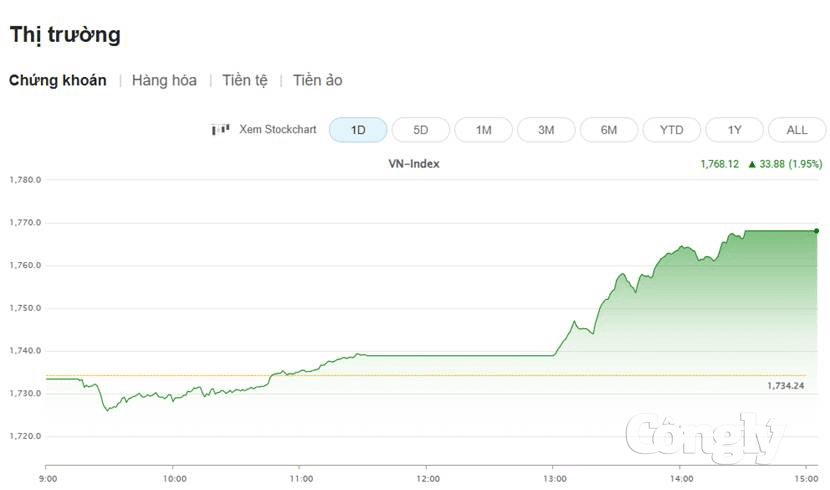Switch to the Tiền ảo tab

318,80
